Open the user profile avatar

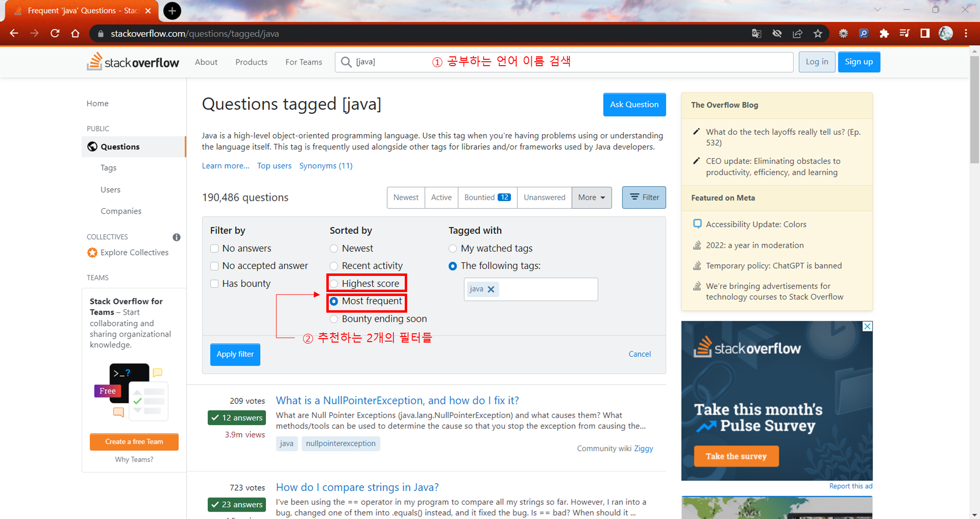(946, 33)
